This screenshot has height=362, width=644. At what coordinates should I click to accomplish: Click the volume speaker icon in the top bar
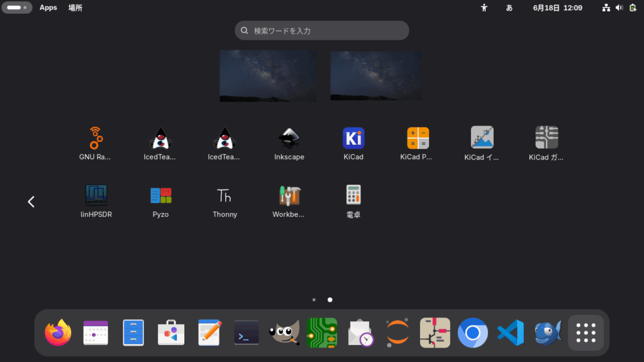(x=619, y=8)
